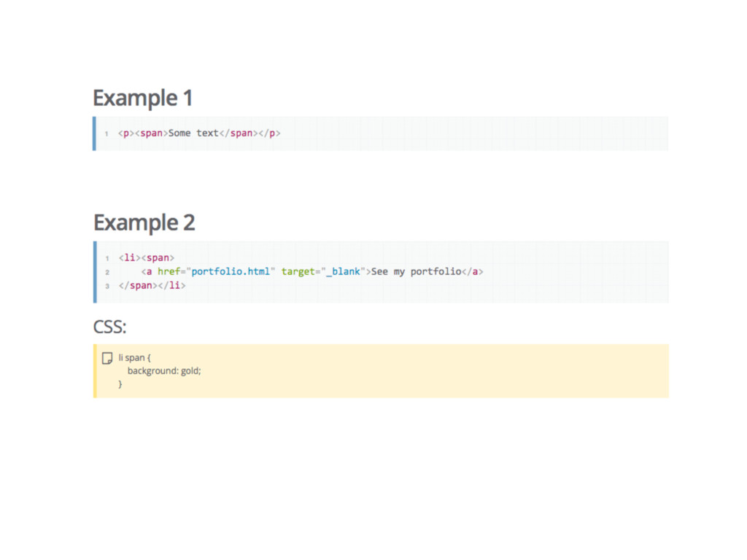This screenshot has height=560, width=747.
Task: Click the code line "<li><span>" in Example 2
Action: tap(147, 257)
